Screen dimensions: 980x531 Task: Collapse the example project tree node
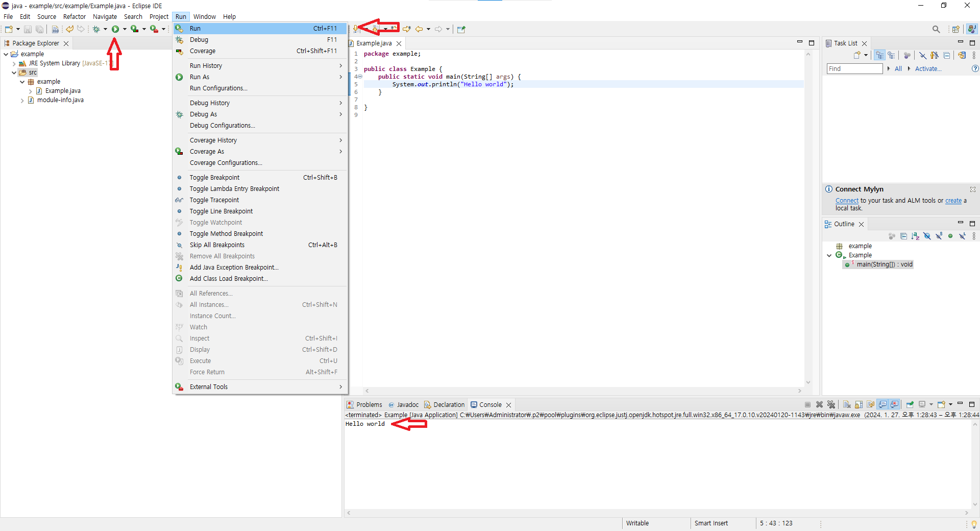[6, 54]
